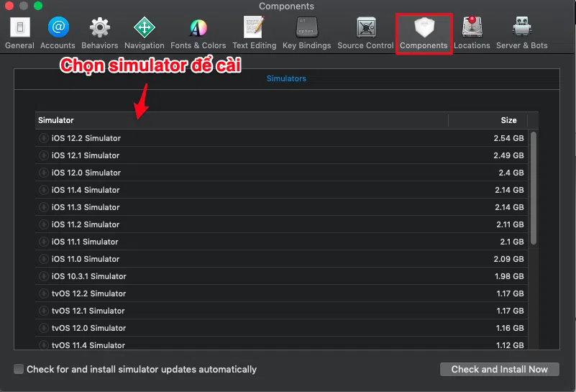Image resolution: width=576 pixels, height=392 pixels.
Task: Open the Locations preferences pane
Action: 472,32
